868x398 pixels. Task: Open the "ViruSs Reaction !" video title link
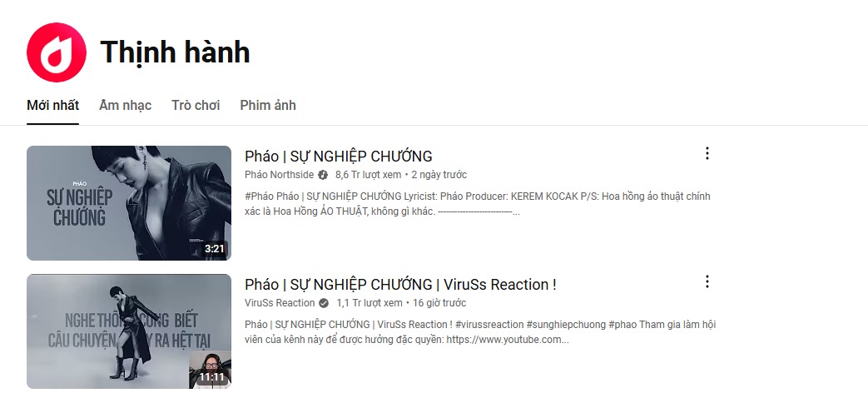[400, 284]
